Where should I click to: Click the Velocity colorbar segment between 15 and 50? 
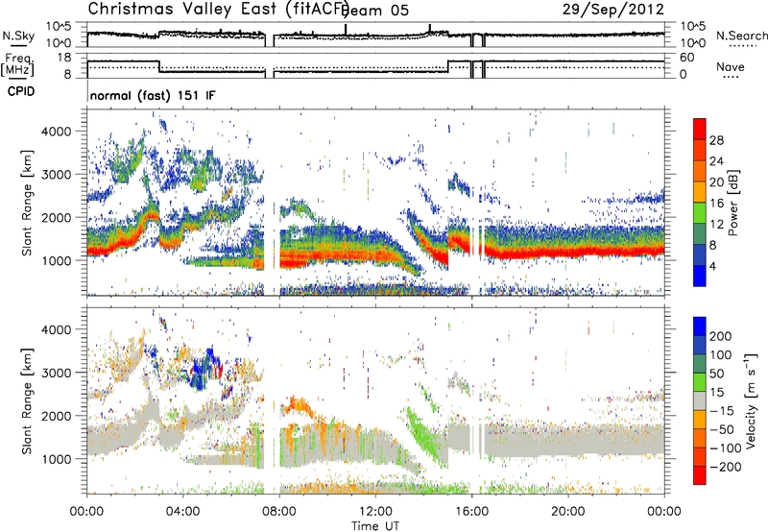(x=700, y=382)
